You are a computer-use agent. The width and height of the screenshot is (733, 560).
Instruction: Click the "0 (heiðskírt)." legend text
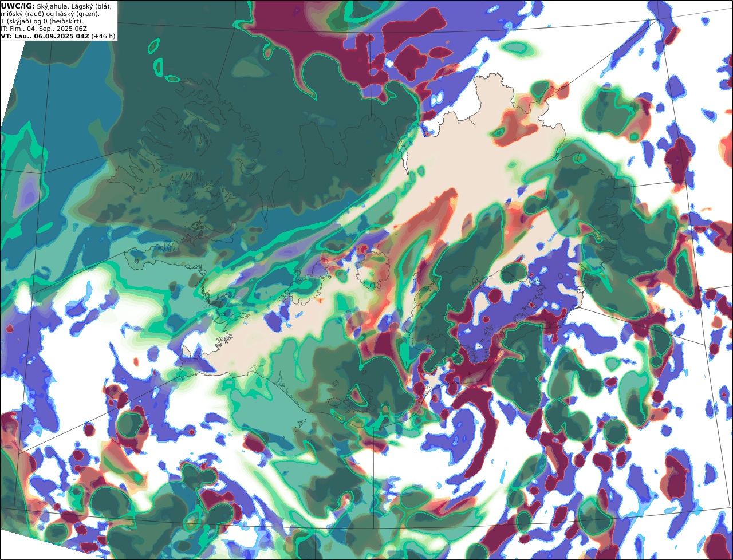coord(64,21)
